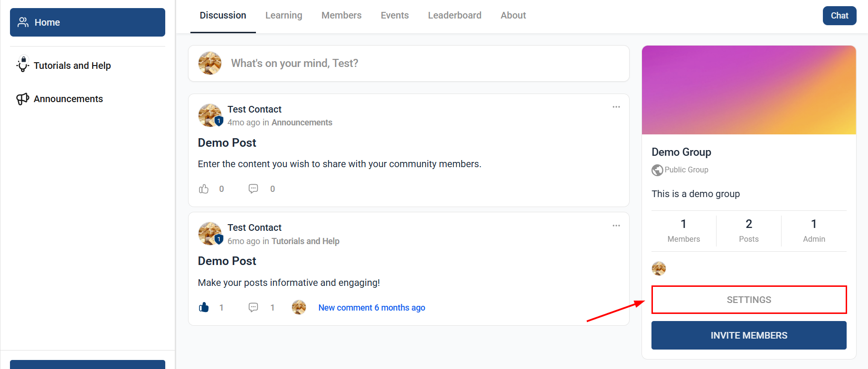This screenshot has width=868, height=369.
Task: Open the first Demo Post title in Announcements
Action: [227, 143]
